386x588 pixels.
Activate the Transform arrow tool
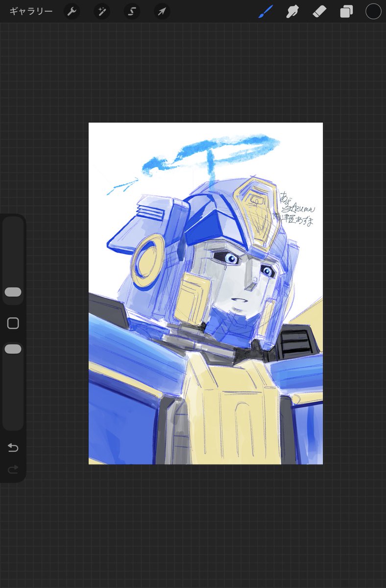(162, 11)
